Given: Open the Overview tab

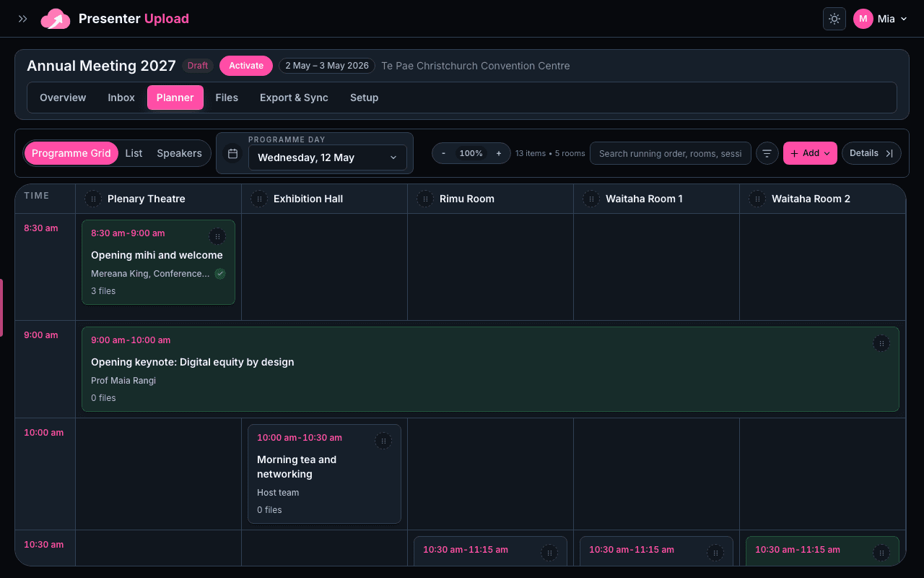Looking at the screenshot, I should click(x=63, y=98).
